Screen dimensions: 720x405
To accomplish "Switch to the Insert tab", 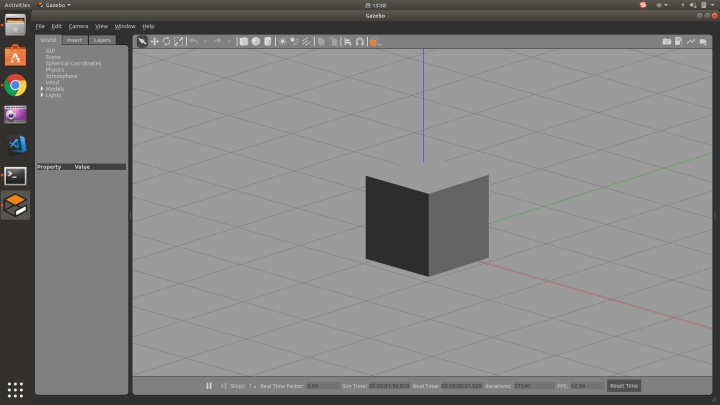I will pyautogui.click(x=74, y=40).
